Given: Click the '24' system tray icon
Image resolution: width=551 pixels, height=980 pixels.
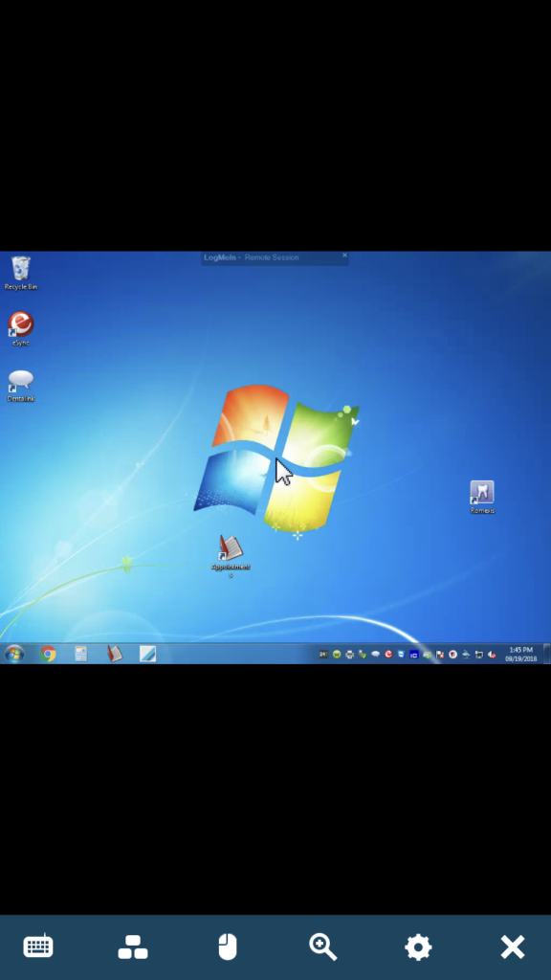Looking at the screenshot, I should [x=323, y=655].
